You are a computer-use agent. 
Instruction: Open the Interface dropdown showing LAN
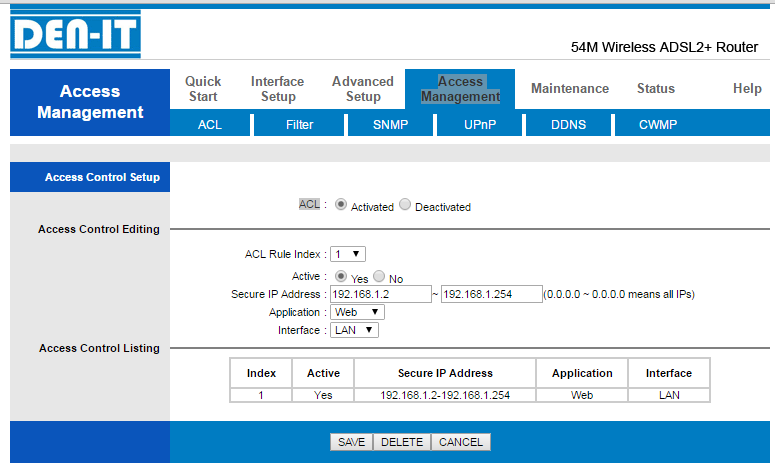[x=354, y=330]
